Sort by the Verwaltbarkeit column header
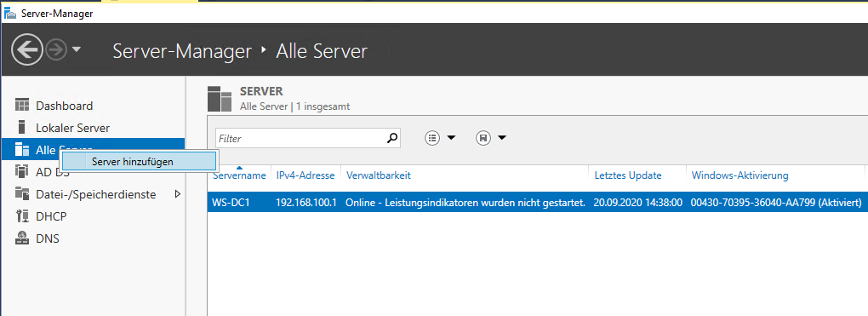 pyautogui.click(x=378, y=175)
